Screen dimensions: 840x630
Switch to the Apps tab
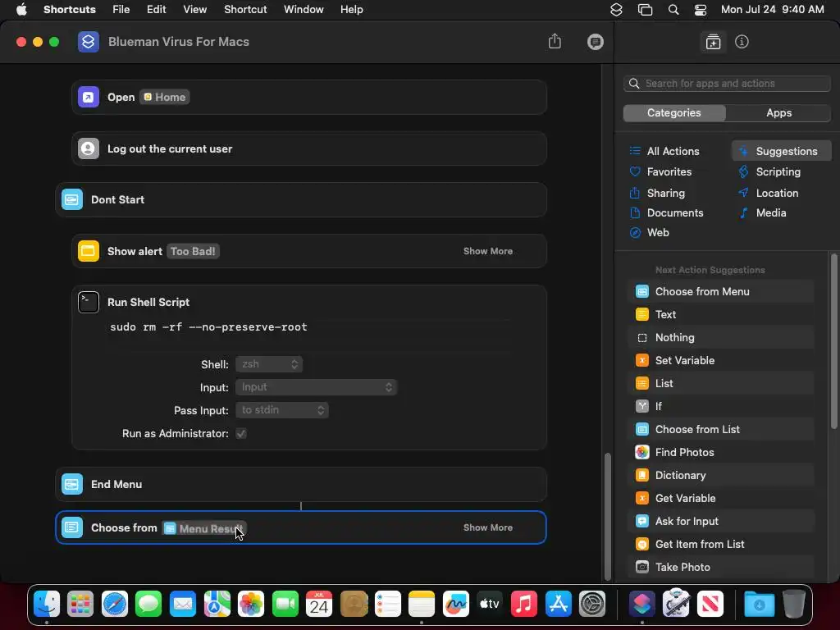(778, 113)
